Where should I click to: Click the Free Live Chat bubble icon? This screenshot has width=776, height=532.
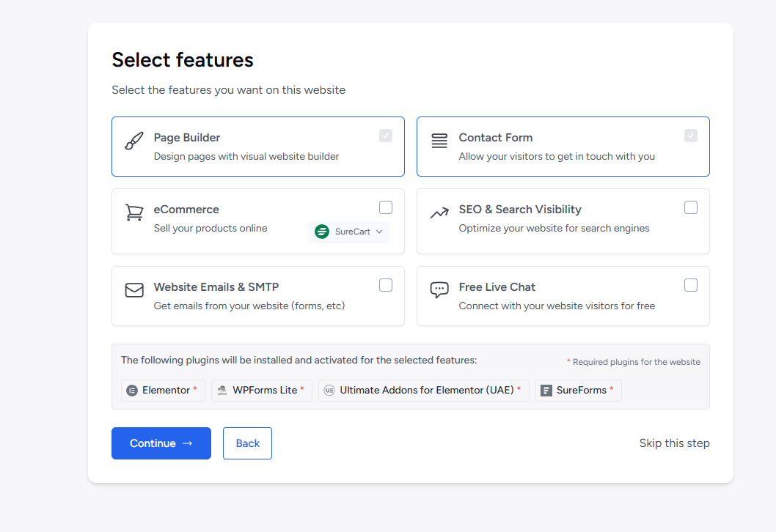439,290
